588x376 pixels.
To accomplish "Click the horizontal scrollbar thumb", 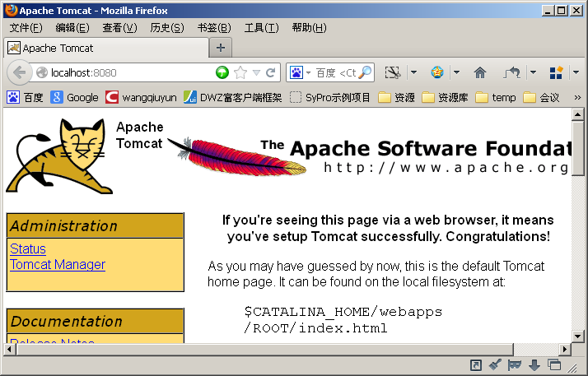I will tap(264, 350).
